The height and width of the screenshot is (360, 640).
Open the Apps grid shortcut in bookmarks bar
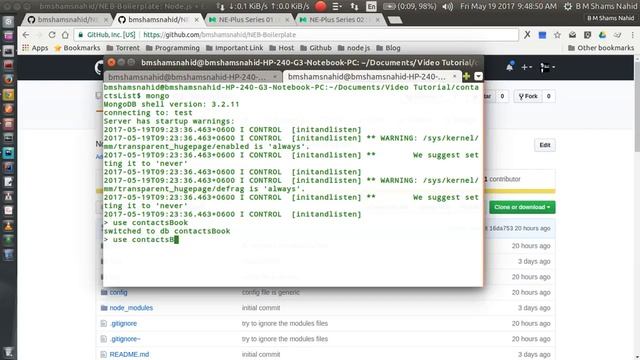click(35, 48)
